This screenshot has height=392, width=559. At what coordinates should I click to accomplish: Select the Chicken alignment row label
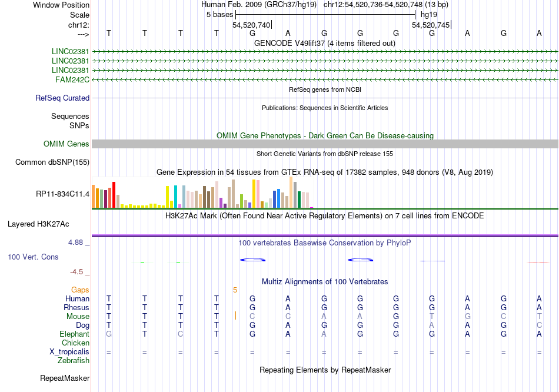coord(75,343)
